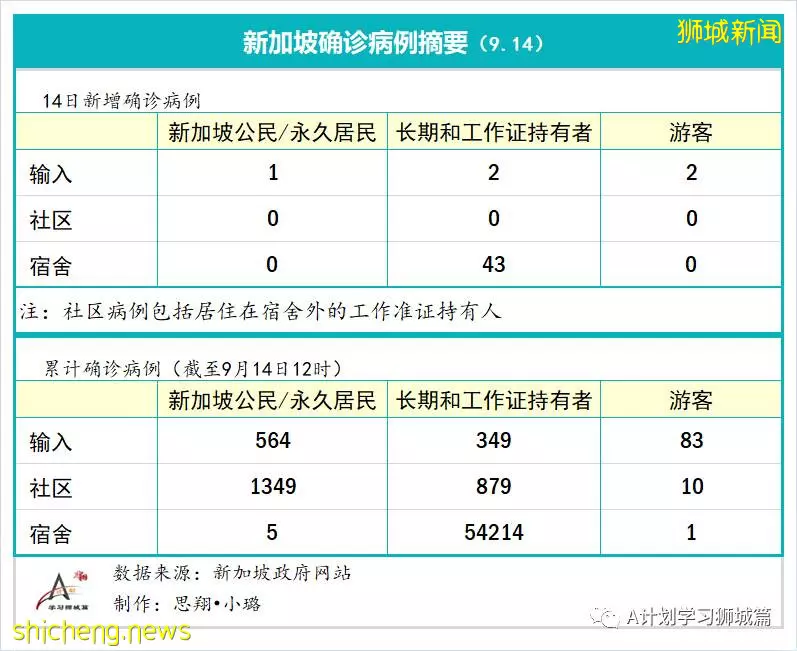Click the 14日新增确诊病例 section heading
Viewport: 797px width, 651px height.
(x=121, y=101)
